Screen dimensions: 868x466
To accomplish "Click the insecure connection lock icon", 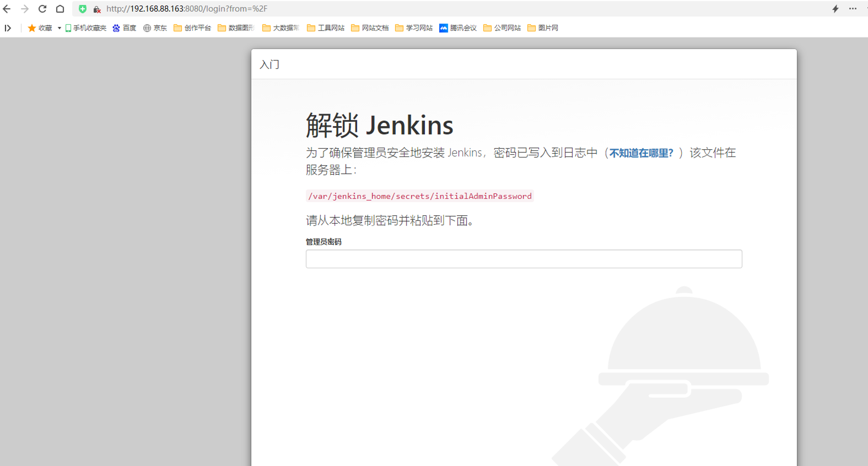I will tap(97, 9).
